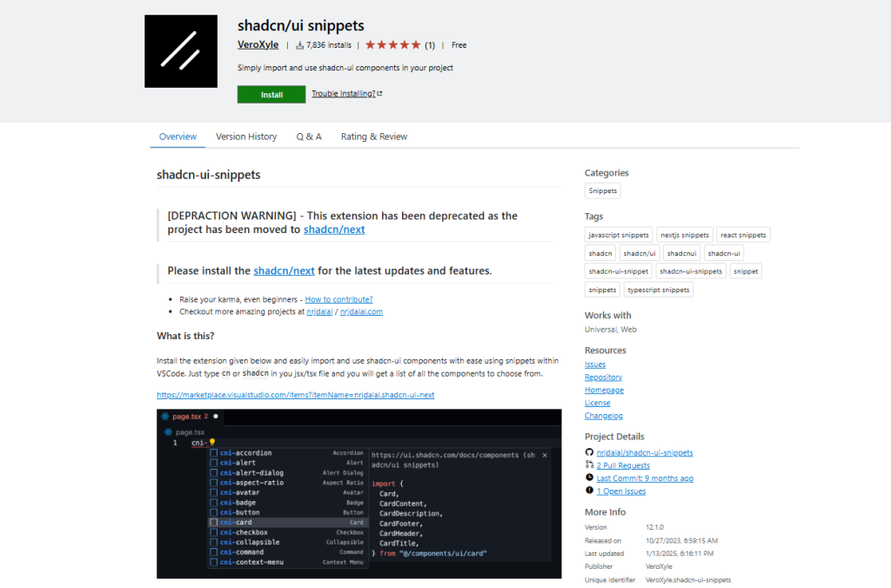Click the What is this? heading
891x588 pixels.
click(185, 336)
